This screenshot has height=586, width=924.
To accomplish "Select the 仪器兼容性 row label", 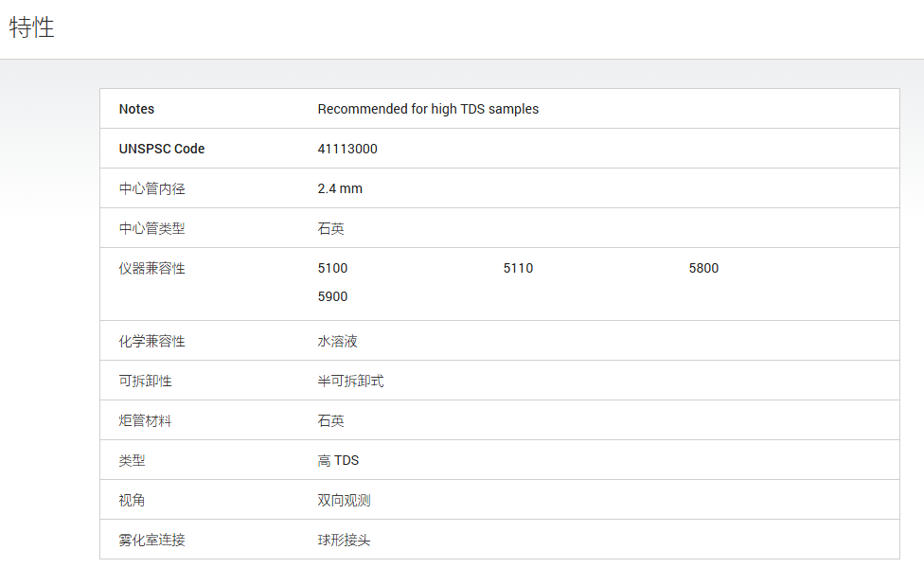I will coord(152,268).
